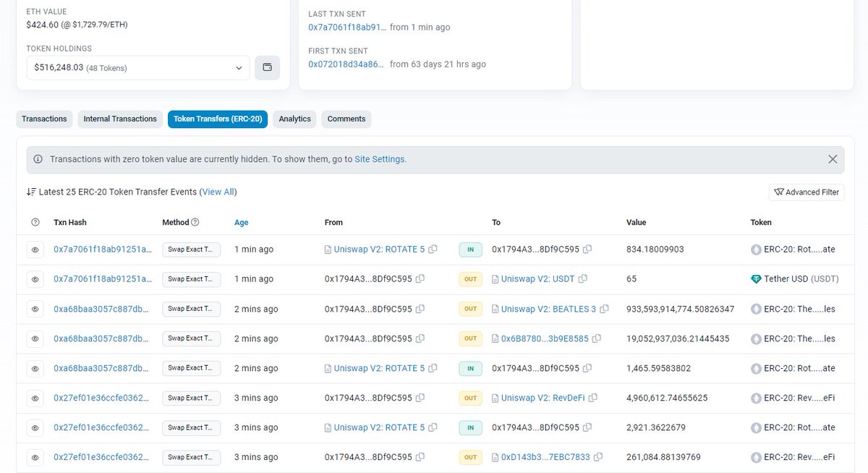Open the 0xD143b3...7EBC7833 address link
Screen dimensions: 868x473
coord(545,457)
